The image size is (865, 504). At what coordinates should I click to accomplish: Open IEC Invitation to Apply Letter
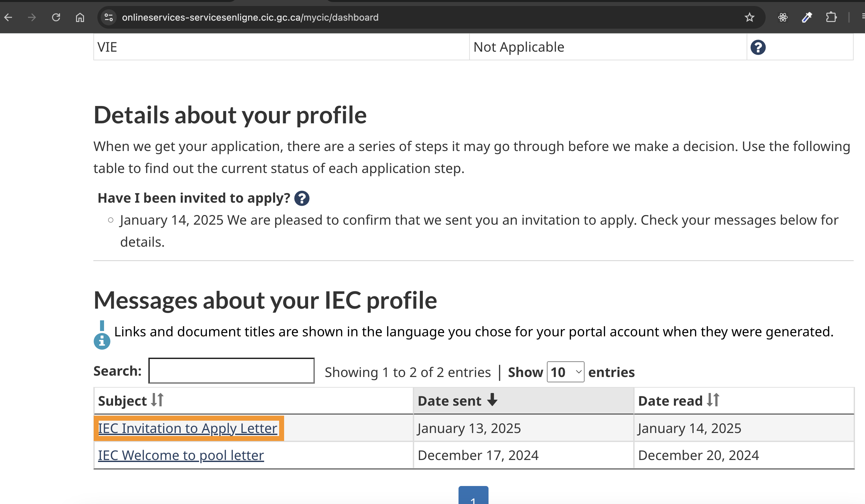(187, 428)
